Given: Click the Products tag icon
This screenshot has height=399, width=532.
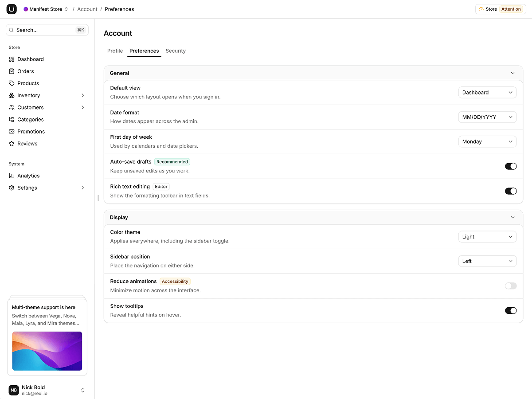Looking at the screenshot, I should 12,83.
